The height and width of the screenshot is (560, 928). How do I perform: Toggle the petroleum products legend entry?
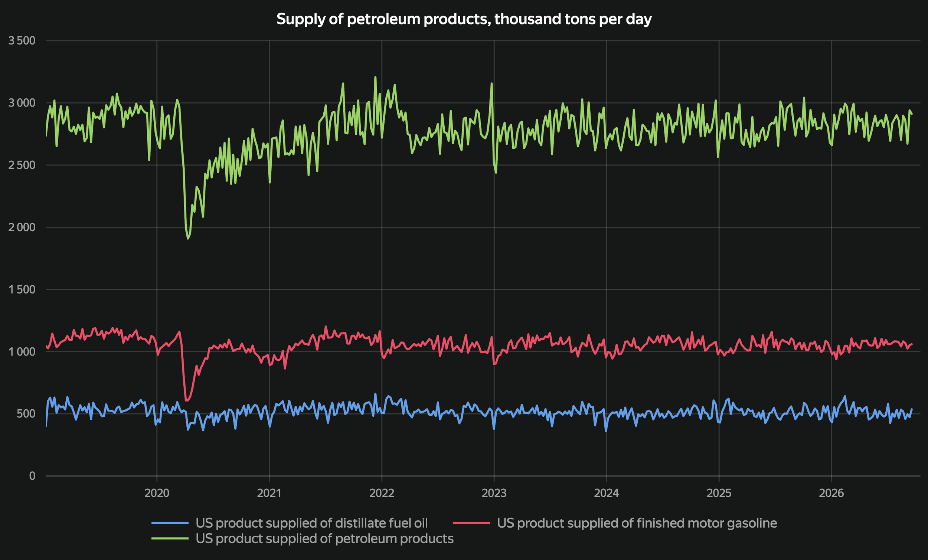pos(303,538)
